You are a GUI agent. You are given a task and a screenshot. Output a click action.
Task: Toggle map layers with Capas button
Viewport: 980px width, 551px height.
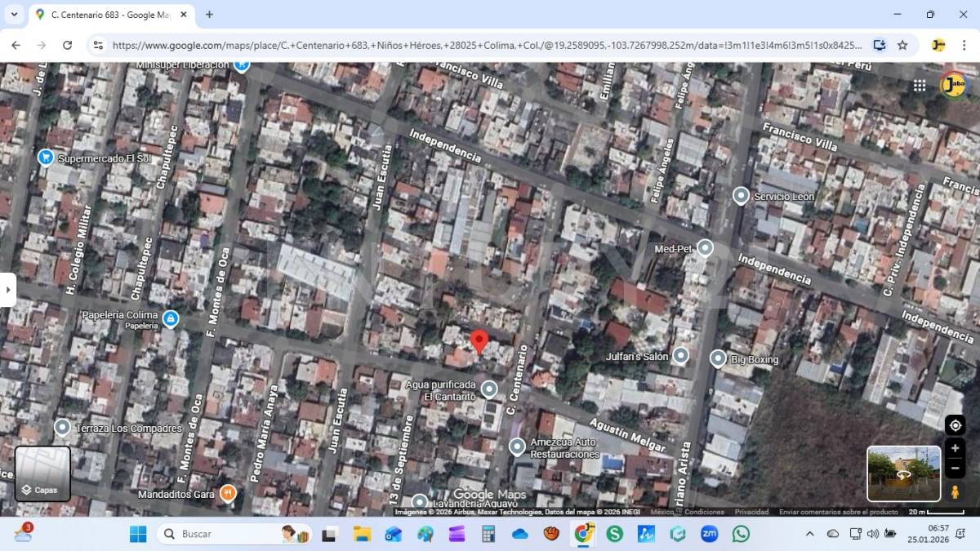42,473
